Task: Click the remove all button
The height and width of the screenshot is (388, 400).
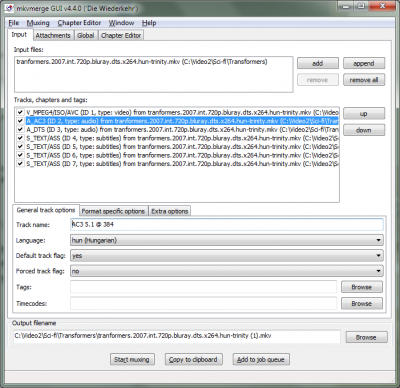Action: click(x=364, y=80)
